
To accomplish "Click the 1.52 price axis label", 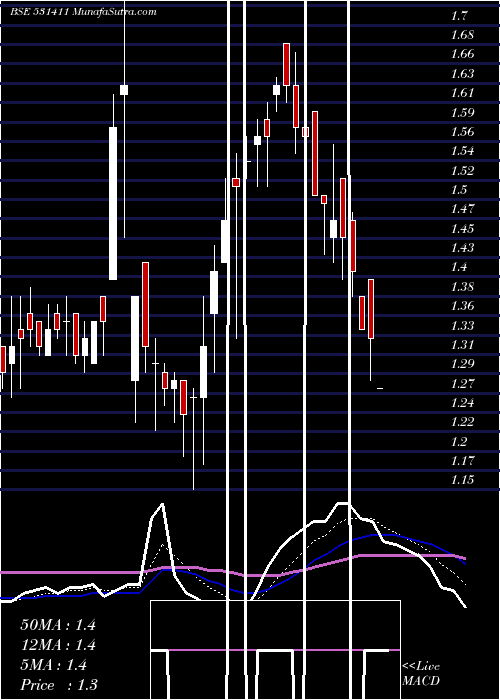I will click(x=462, y=171).
